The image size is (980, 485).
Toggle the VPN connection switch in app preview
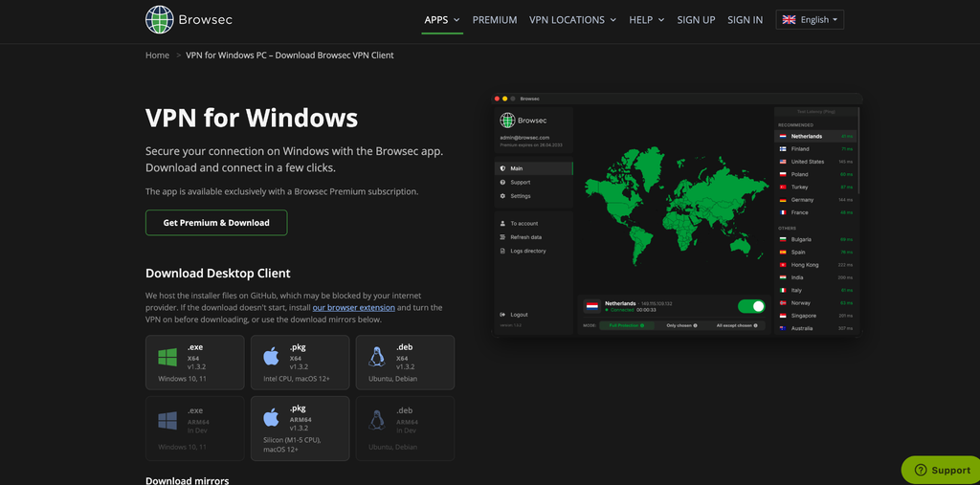(751, 306)
